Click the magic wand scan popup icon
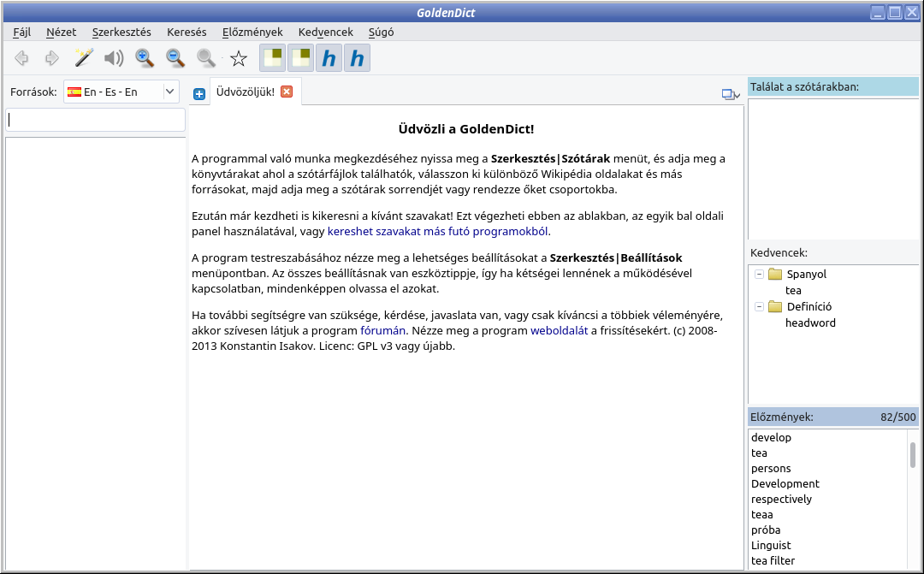The image size is (924, 574). [83, 58]
